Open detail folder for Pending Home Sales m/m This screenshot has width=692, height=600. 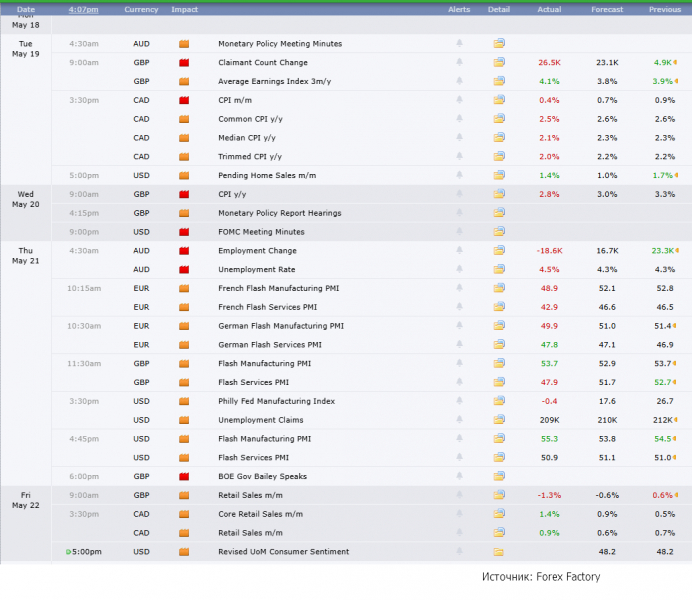pyautogui.click(x=499, y=175)
